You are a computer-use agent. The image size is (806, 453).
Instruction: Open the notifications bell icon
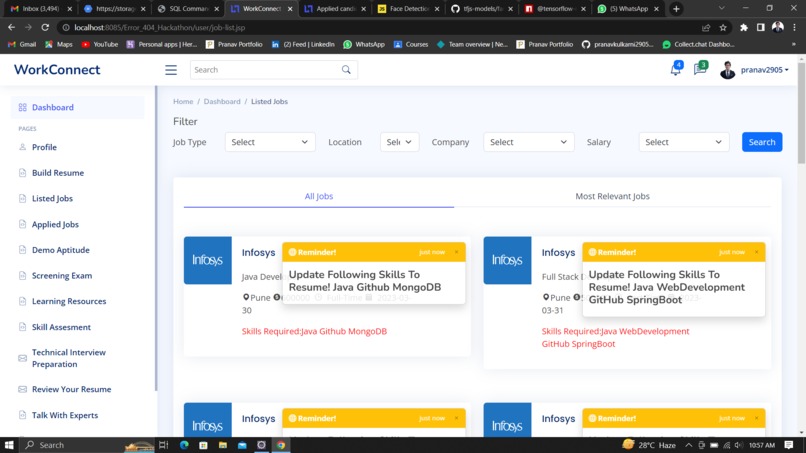[675, 69]
